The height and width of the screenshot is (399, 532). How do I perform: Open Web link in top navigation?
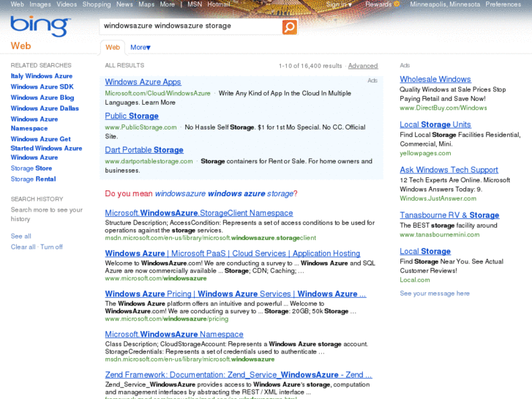(18, 4)
